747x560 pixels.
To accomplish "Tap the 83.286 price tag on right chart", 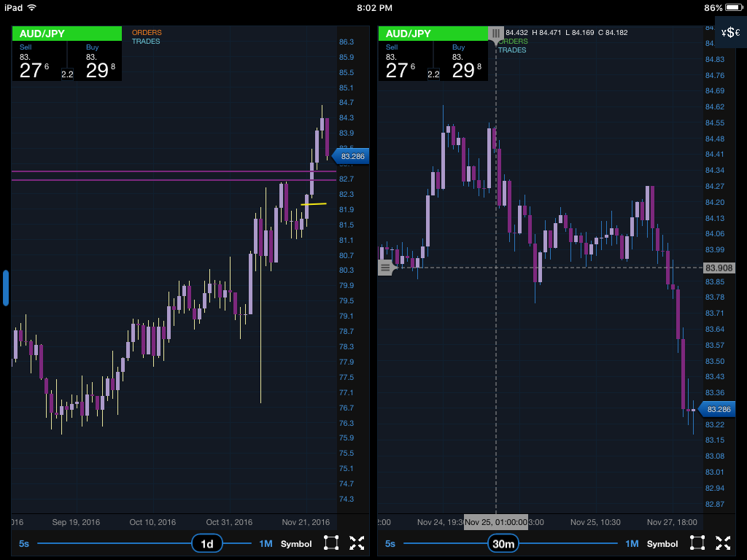I will (x=717, y=409).
